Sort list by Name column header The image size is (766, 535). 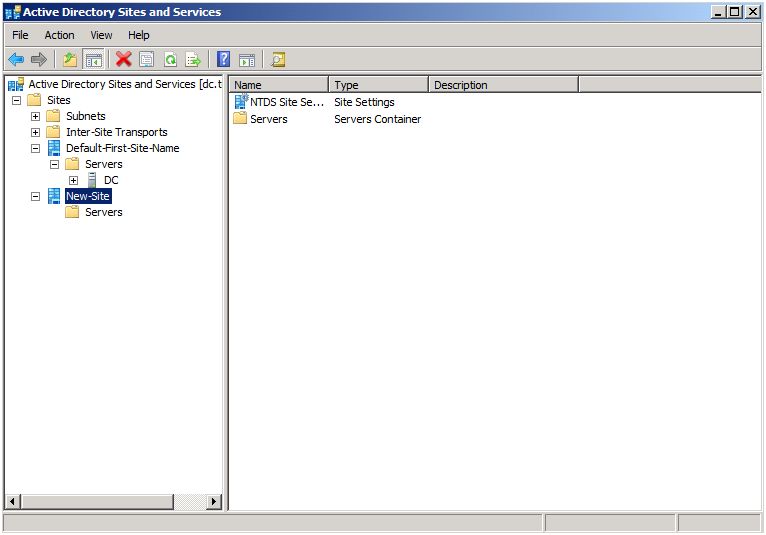coord(279,85)
